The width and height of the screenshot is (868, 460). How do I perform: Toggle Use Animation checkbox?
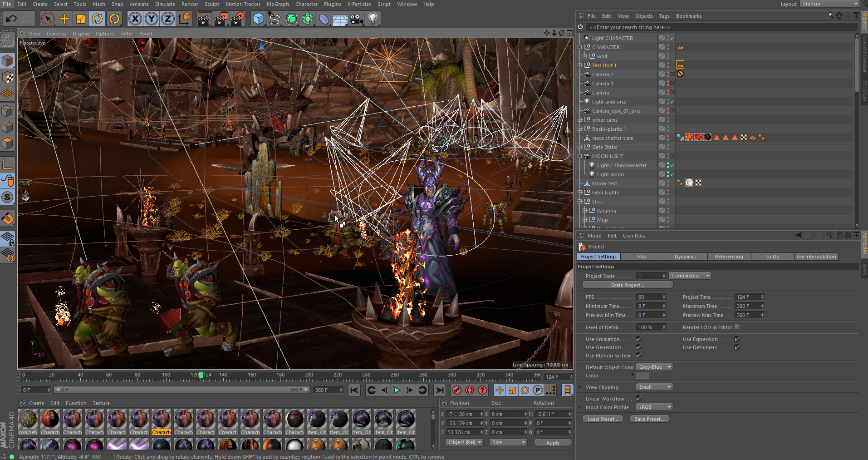(638, 339)
